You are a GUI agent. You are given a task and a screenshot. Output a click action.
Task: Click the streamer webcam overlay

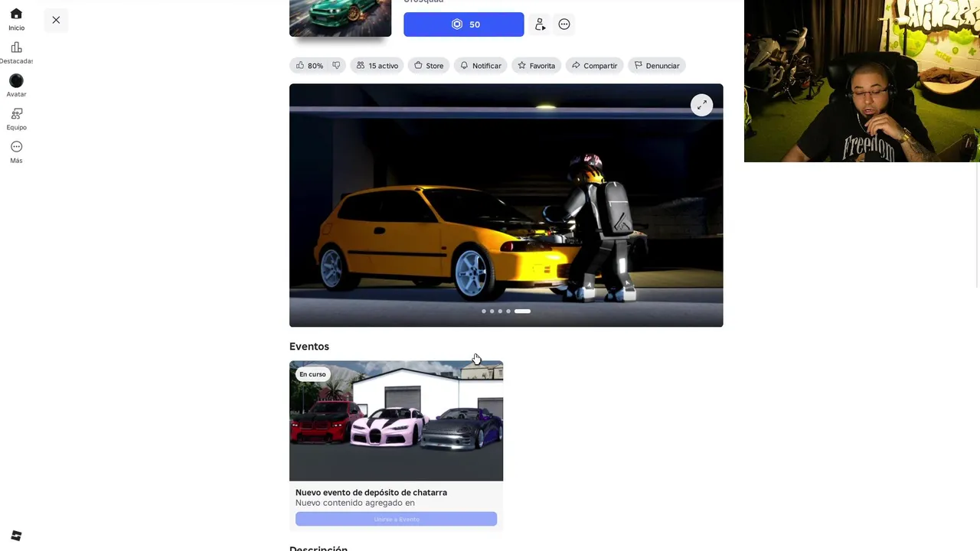coord(862,81)
